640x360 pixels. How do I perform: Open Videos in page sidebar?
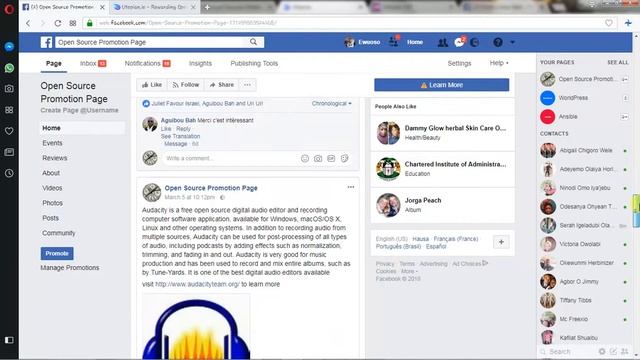point(52,188)
